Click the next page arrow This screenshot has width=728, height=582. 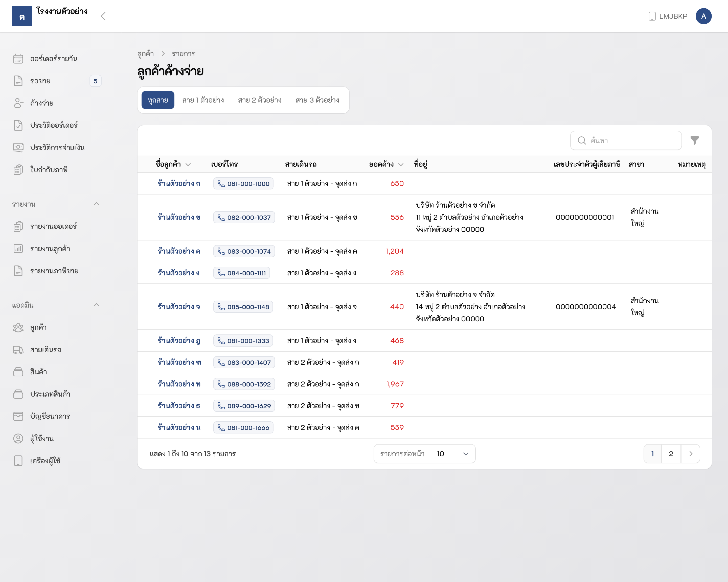pos(691,454)
